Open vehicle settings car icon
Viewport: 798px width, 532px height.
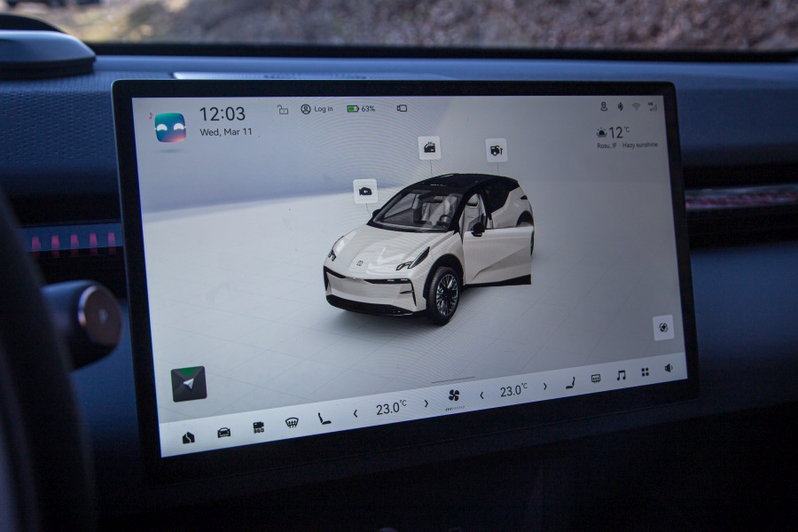coord(224,432)
